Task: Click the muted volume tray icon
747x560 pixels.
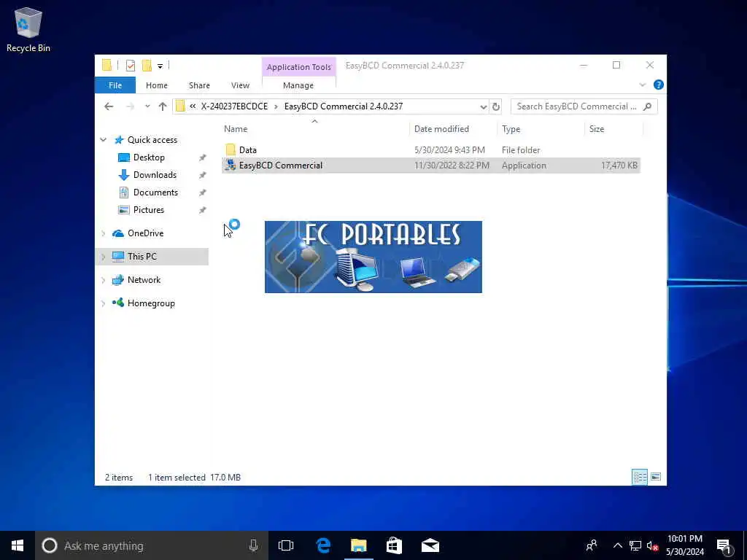Action: pyautogui.click(x=652, y=545)
